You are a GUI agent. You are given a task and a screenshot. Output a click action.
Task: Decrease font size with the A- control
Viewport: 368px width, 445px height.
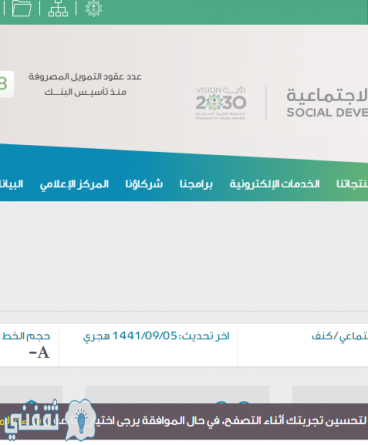[39, 353]
